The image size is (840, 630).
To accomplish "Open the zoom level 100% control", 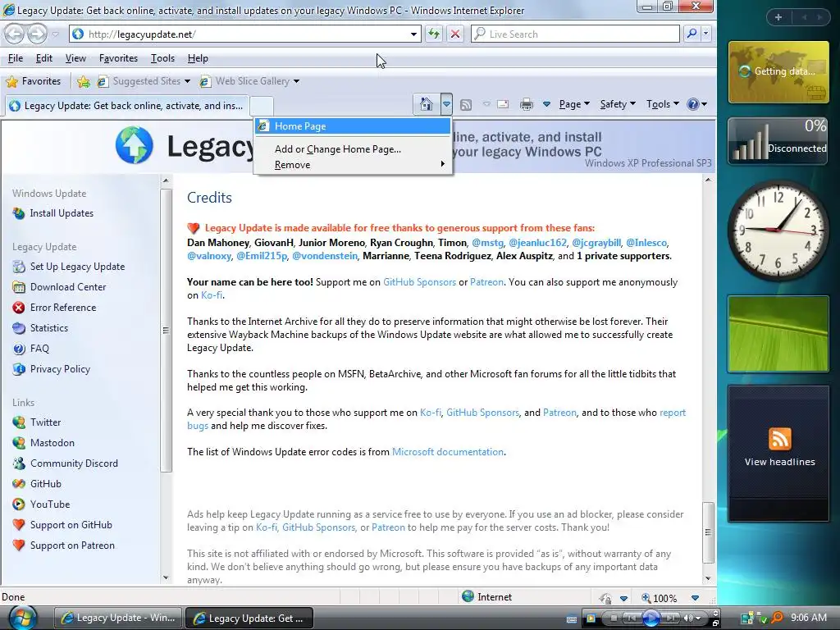I will [x=659, y=598].
